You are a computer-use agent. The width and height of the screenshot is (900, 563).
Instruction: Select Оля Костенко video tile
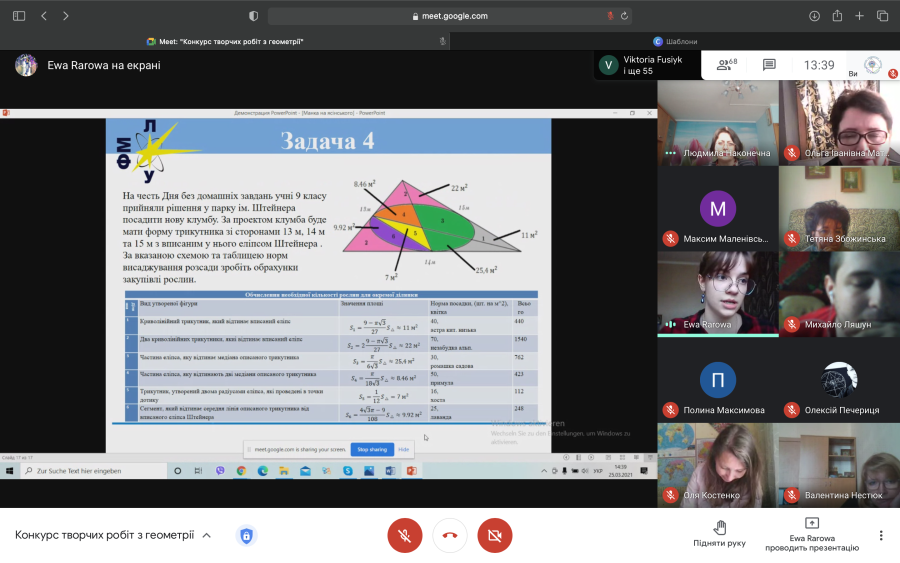click(x=717, y=465)
